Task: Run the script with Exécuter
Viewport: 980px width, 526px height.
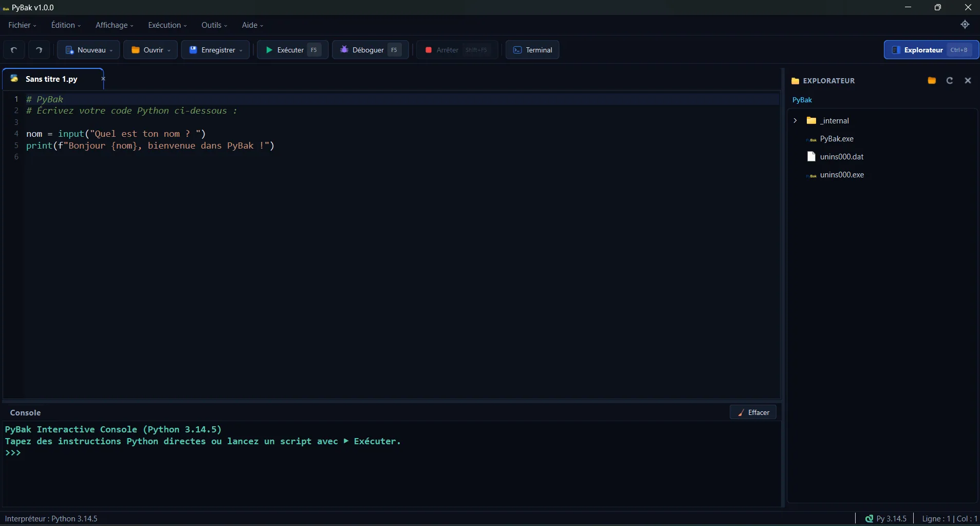Action: coord(292,50)
